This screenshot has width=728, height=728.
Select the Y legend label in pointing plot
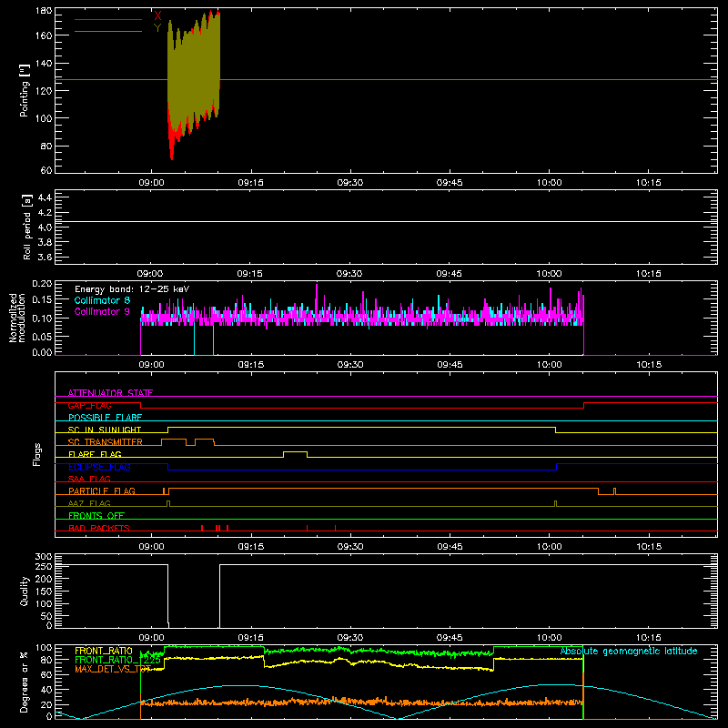coord(157,28)
